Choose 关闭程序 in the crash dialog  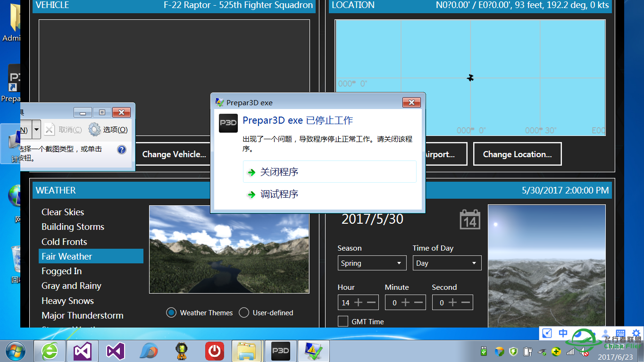pyautogui.click(x=329, y=172)
